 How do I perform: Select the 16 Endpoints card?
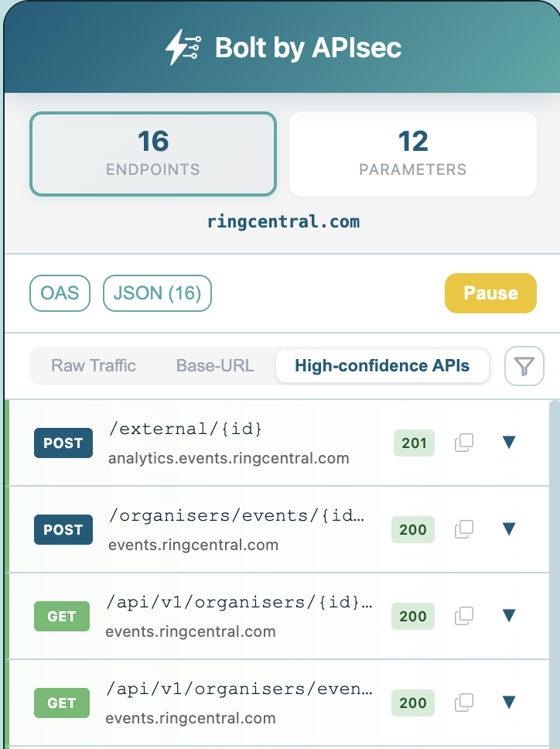point(153,154)
